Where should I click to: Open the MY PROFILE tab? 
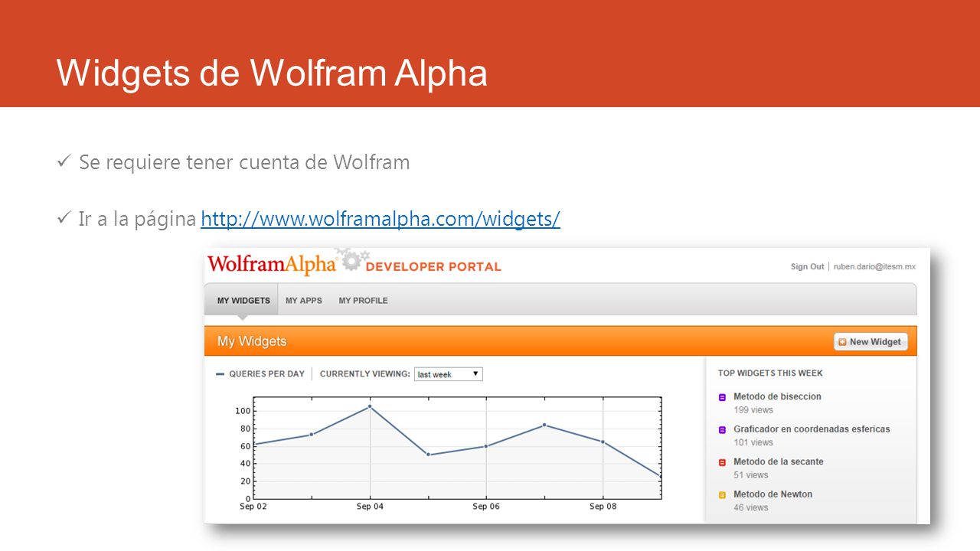(363, 301)
